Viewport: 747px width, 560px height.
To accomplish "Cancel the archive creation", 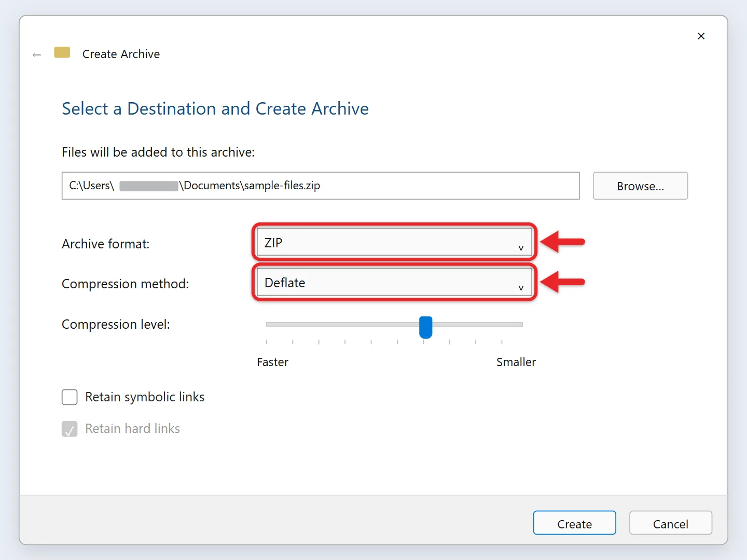I will pos(671,523).
